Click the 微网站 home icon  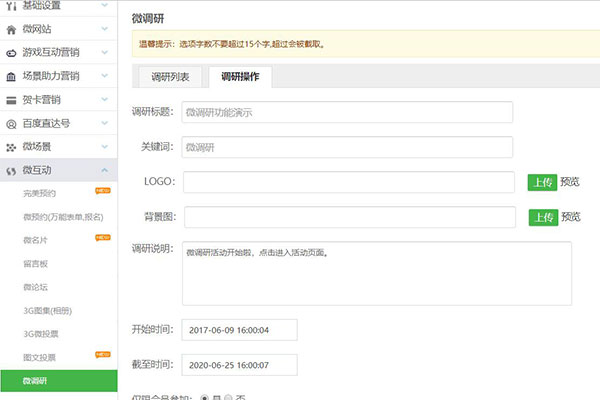coord(11,29)
